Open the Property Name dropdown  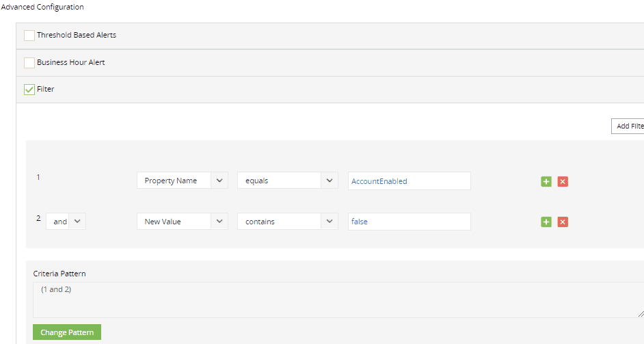pos(182,181)
